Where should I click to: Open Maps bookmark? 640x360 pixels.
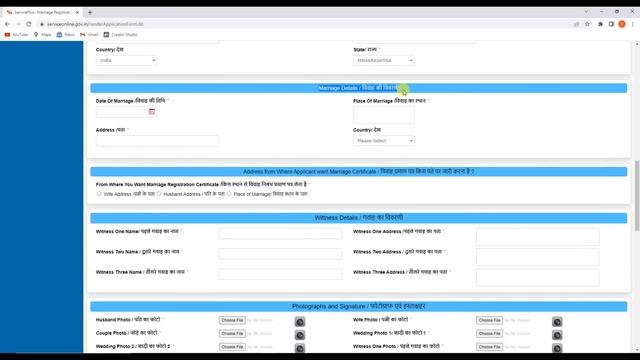(42, 35)
